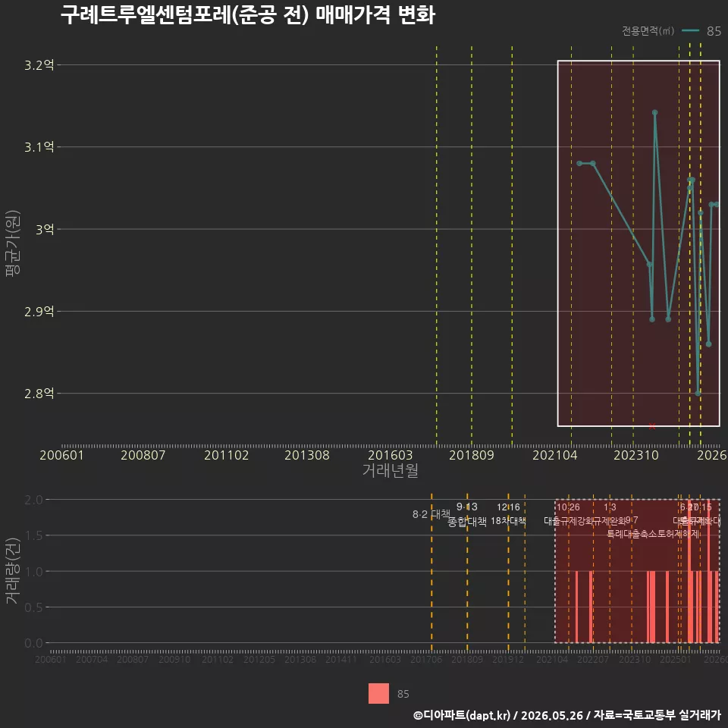Click the 12·16 policy annotation label
The width and height of the screenshot is (728, 728).
508,507
